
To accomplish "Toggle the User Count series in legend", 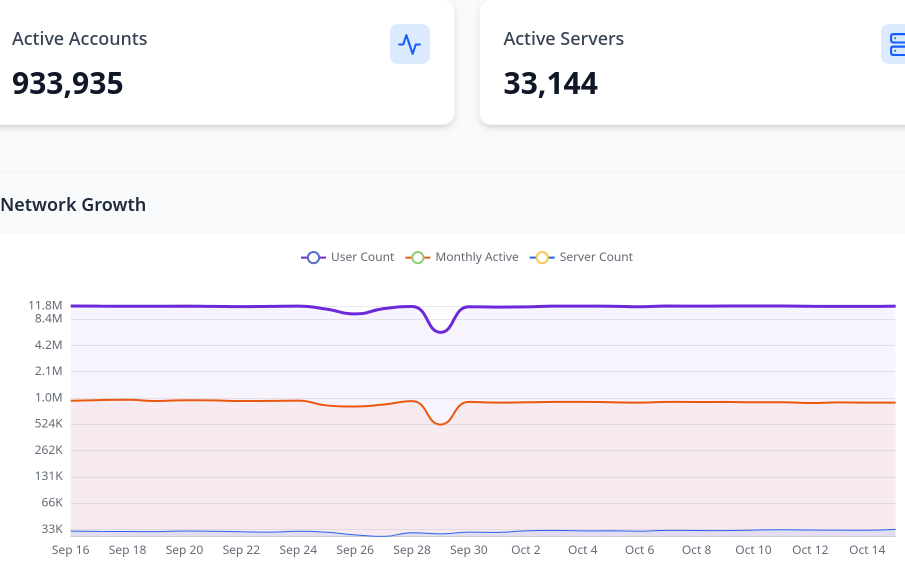I will [348, 257].
